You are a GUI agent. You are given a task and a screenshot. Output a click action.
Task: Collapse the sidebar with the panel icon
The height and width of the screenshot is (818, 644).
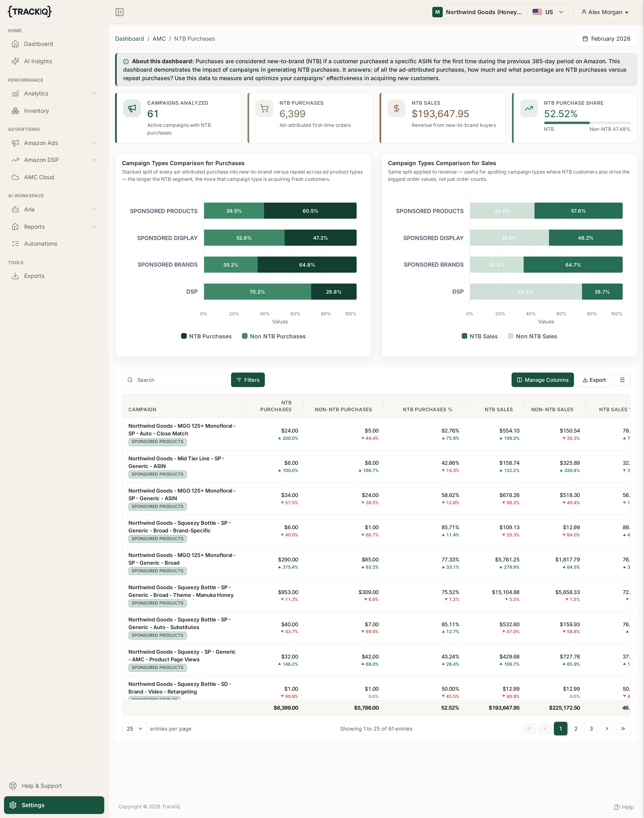[120, 12]
